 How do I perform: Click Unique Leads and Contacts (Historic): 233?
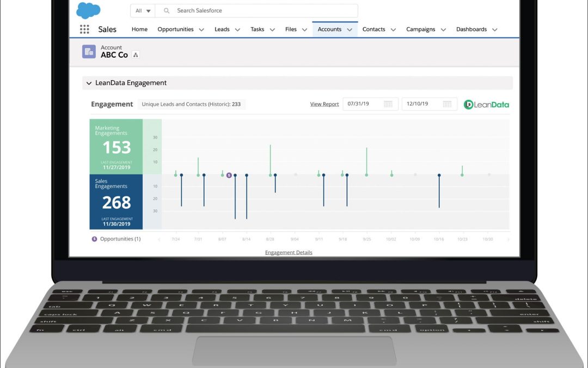tap(191, 104)
